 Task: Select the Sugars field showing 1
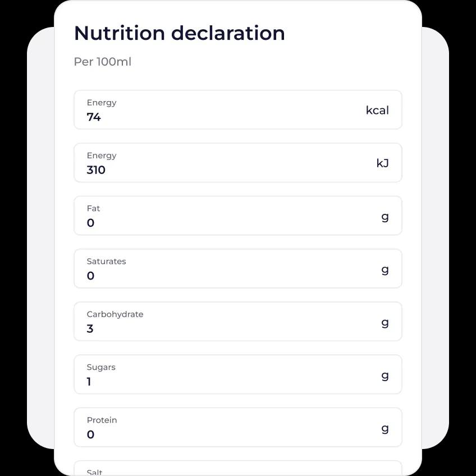point(238,374)
